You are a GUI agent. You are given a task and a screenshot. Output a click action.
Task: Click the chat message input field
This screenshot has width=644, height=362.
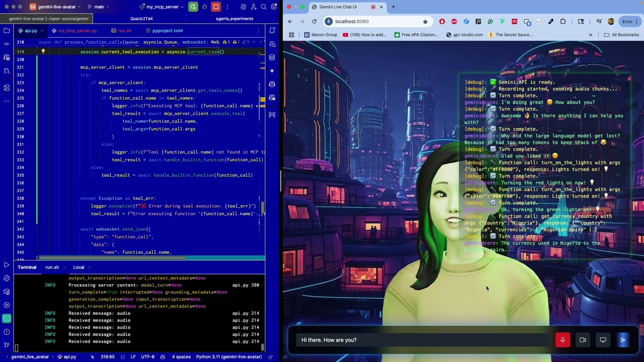tap(423, 340)
